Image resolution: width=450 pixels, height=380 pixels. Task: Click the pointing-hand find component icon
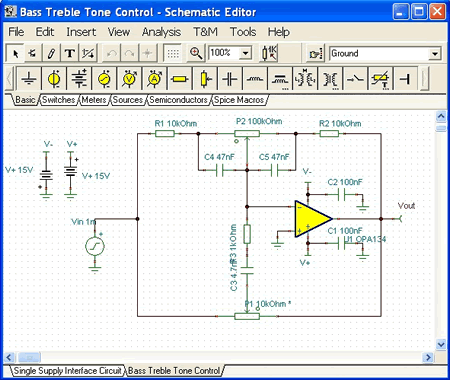[x=315, y=53]
